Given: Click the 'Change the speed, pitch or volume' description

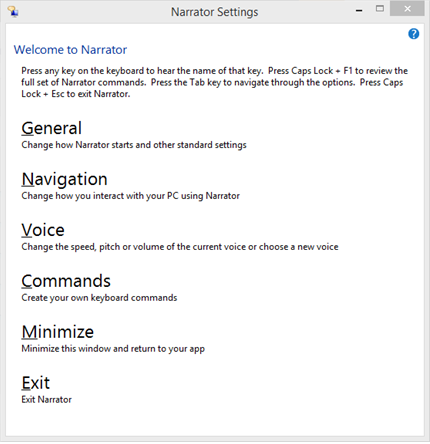Looking at the screenshot, I should pos(180,247).
